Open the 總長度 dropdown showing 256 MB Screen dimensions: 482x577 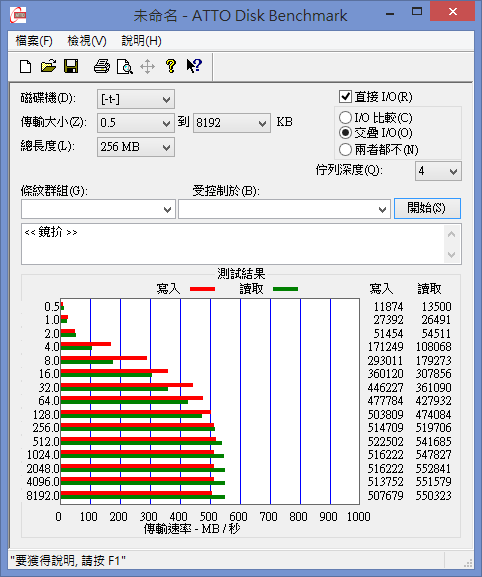pyautogui.click(x=136, y=147)
